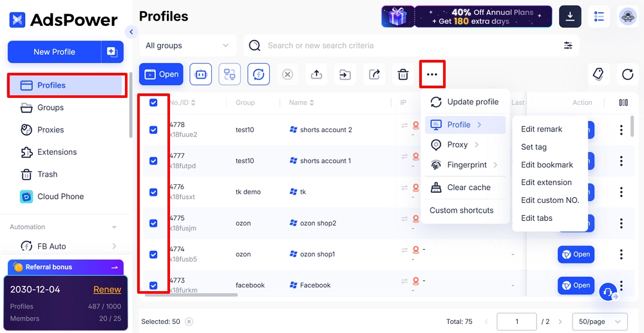Uncheck profile 4777 checkbox
Screen dimensions: 644x333
(x=153, y=161)
